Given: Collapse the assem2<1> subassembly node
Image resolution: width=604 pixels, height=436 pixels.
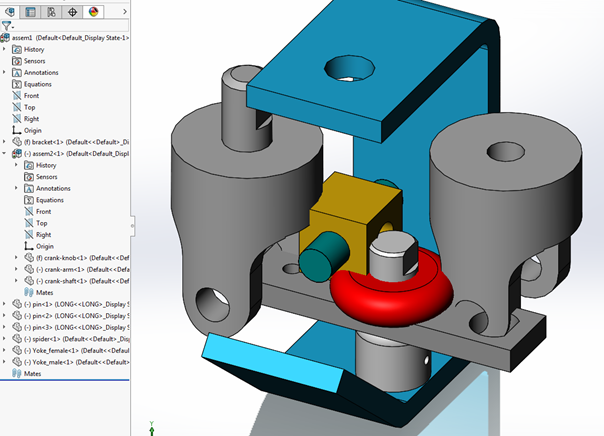Looking at the screenshot, I should [5, 154].
